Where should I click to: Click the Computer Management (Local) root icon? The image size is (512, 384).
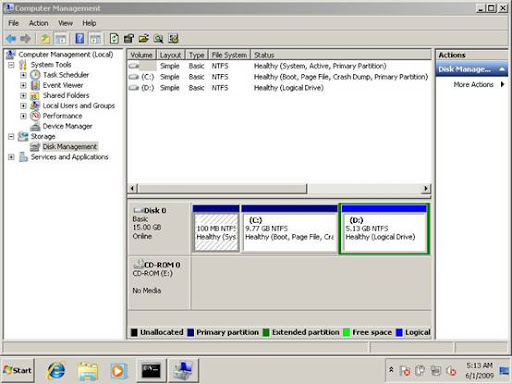coord(11,54)
